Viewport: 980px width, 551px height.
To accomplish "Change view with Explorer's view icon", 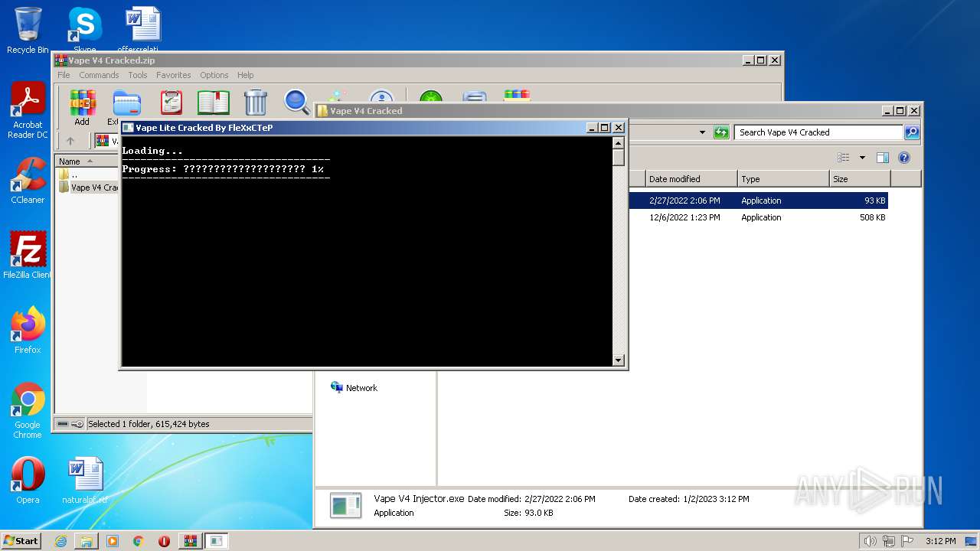I will [844, 158].
